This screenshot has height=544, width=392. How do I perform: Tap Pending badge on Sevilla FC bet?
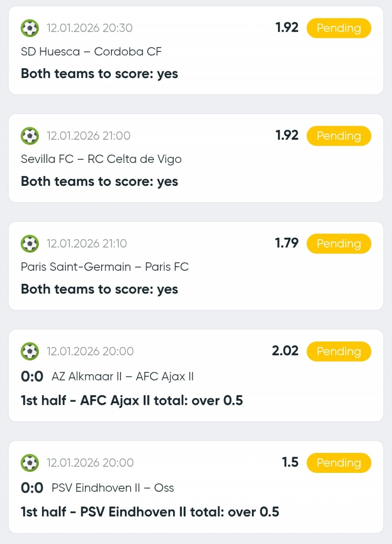[x=339, y=136]
